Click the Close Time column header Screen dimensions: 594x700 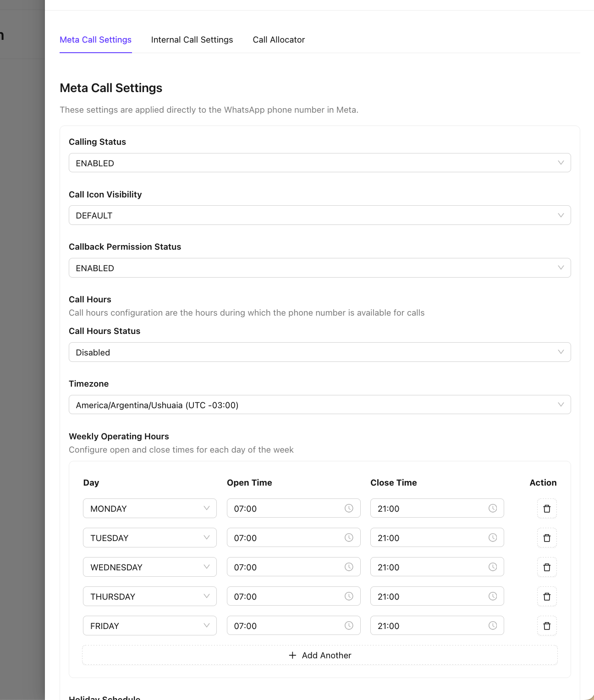394,482
